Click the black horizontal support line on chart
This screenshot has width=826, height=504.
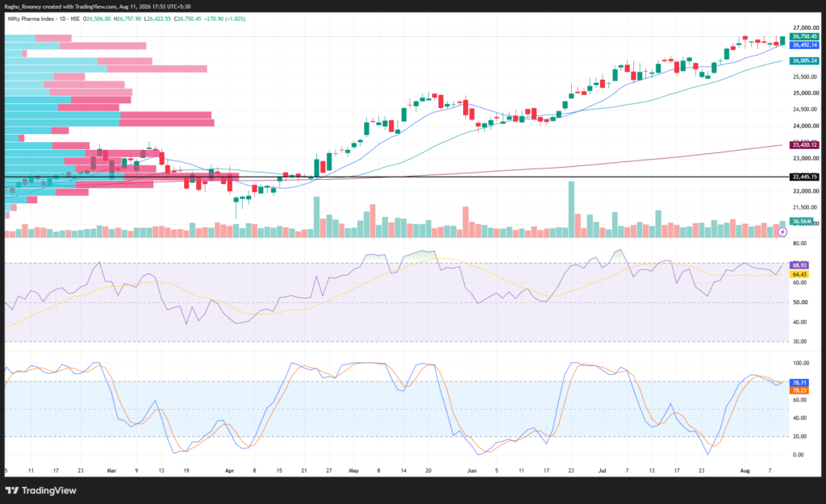[x=397, y=177]
